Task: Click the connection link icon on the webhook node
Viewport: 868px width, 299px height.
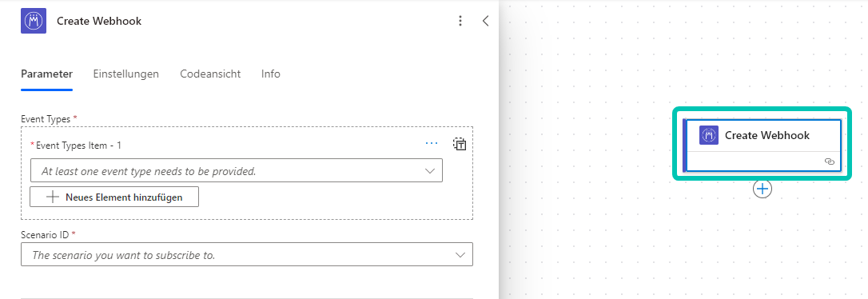Action: 829,161
